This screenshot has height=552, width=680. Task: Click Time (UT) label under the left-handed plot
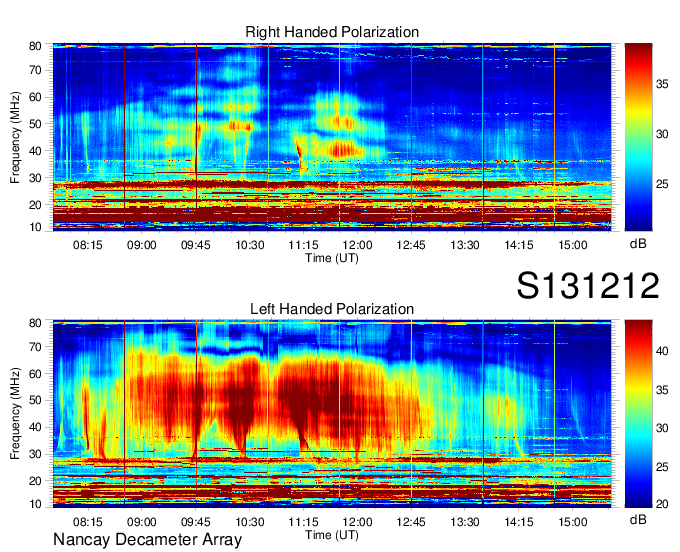332,535
